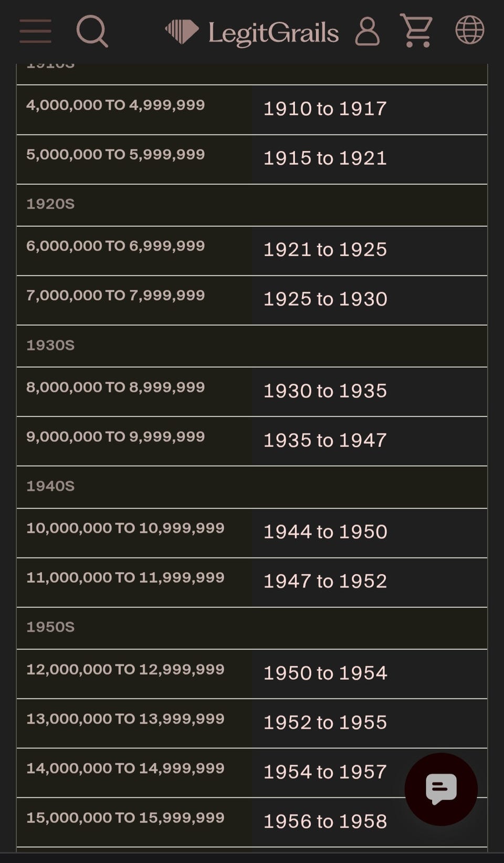Click the 12,000,000 TO 12,999,999 serial cell
504x863 pixels.
tap(134, 674)
